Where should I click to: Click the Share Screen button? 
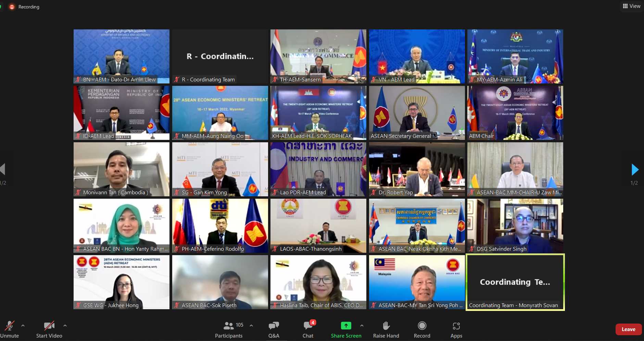[x=346, y=329]
